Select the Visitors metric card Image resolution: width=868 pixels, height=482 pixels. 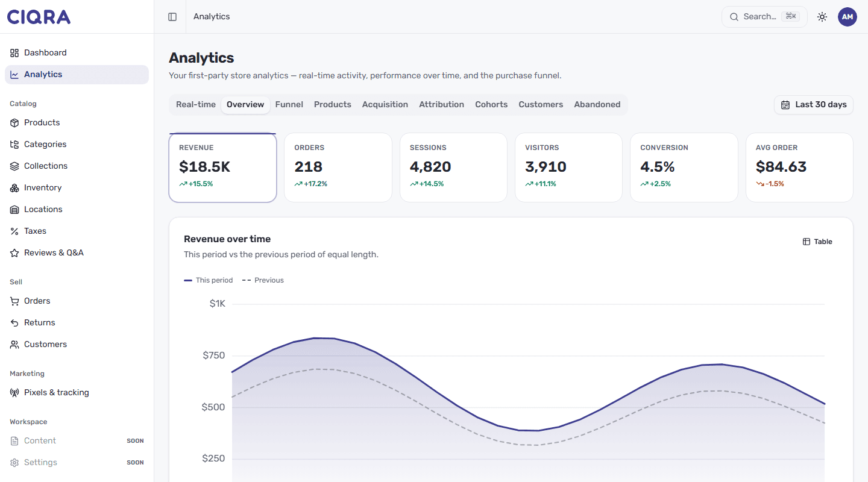point(568,167)
